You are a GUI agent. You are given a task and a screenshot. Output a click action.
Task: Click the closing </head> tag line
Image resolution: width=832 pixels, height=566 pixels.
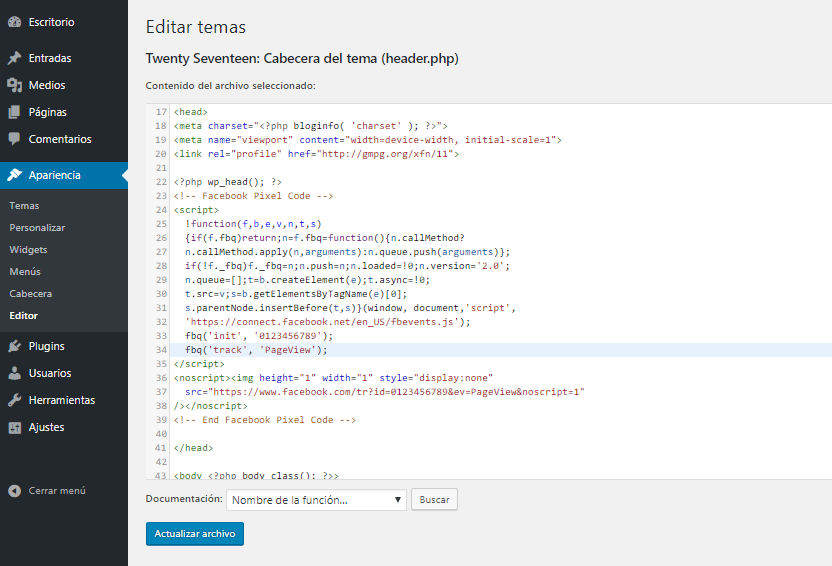193,448
